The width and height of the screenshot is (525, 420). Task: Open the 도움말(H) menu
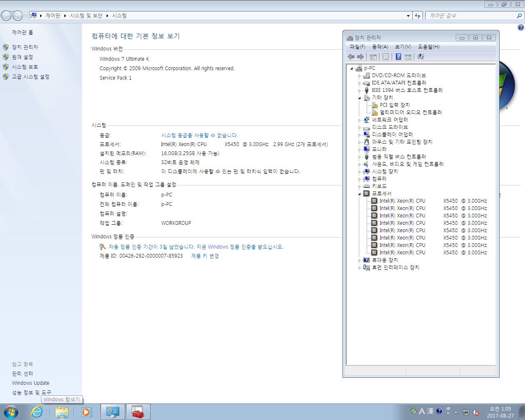click(429, 47)
